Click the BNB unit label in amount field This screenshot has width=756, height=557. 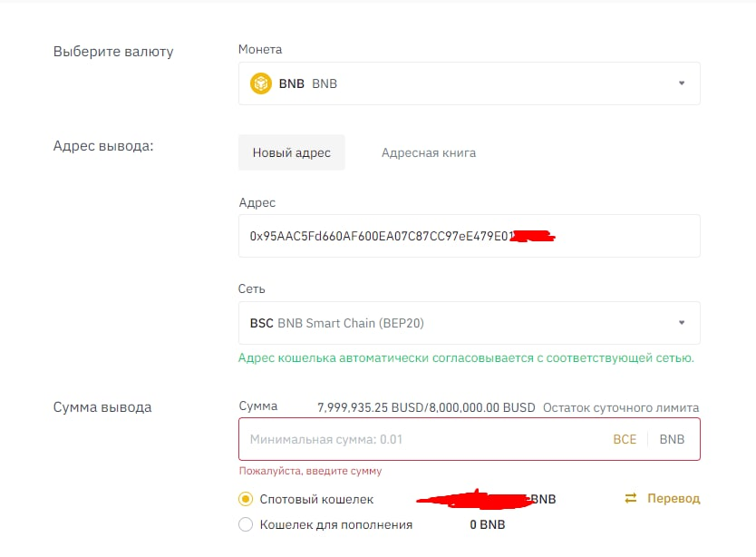[x=672, y=439]
